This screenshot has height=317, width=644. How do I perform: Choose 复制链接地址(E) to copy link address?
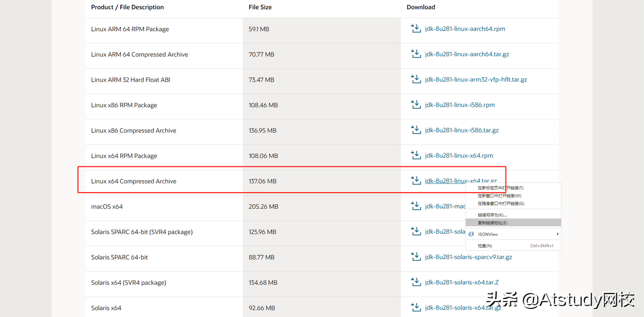[492, 223]
